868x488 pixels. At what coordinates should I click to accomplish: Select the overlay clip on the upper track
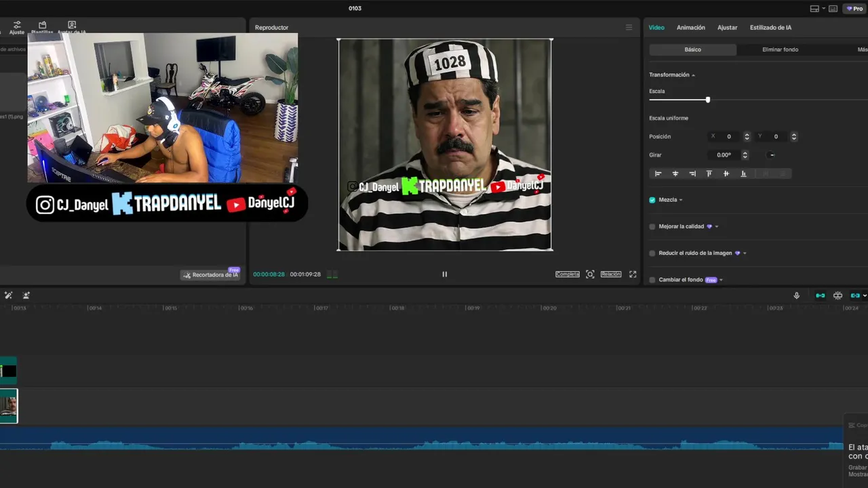(8, 371)
